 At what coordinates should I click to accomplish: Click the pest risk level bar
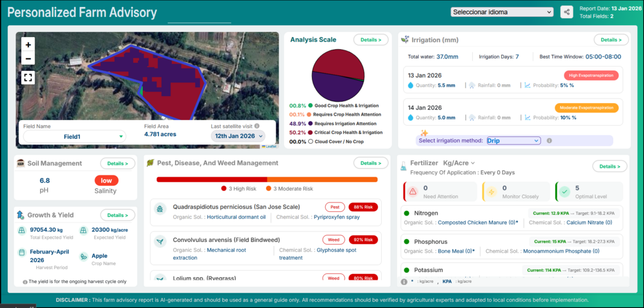(x=267, y=179)
